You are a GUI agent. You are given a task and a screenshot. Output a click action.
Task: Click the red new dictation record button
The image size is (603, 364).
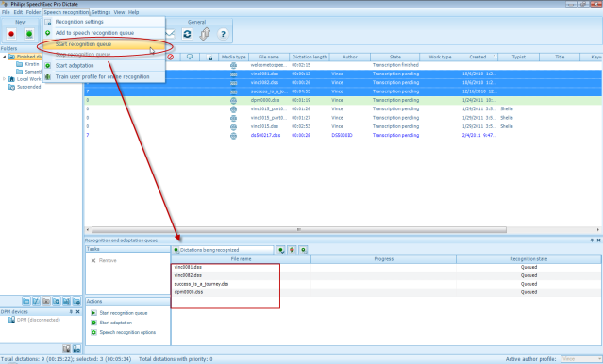pos(11,34)
